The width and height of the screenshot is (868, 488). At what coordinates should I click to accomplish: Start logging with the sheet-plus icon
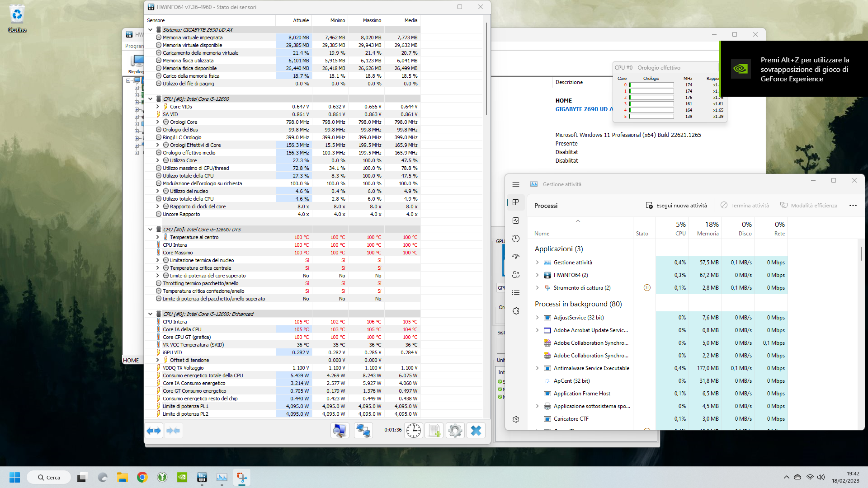point(434,431)
